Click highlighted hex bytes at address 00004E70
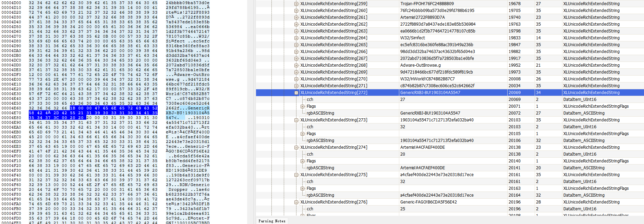The height and width of the screenshot is (224, 644). point(93,113)
